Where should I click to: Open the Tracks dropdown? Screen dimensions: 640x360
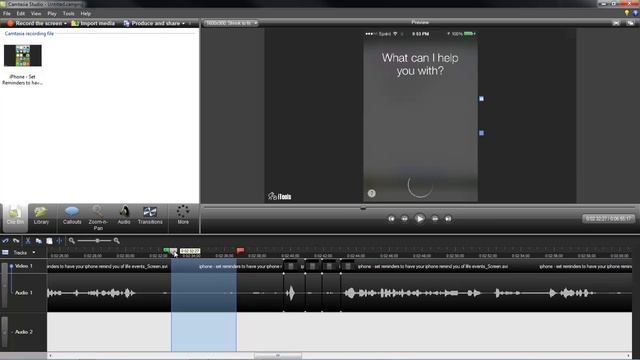point(33,253)
